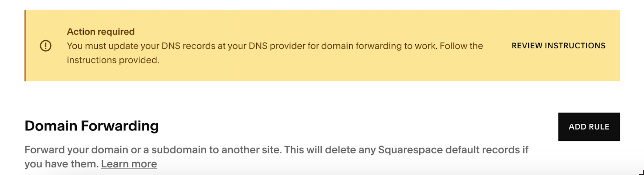Click 'Follow the' text at banner line end
Viewport: 644px width, 175px height.
click(461, 46)
